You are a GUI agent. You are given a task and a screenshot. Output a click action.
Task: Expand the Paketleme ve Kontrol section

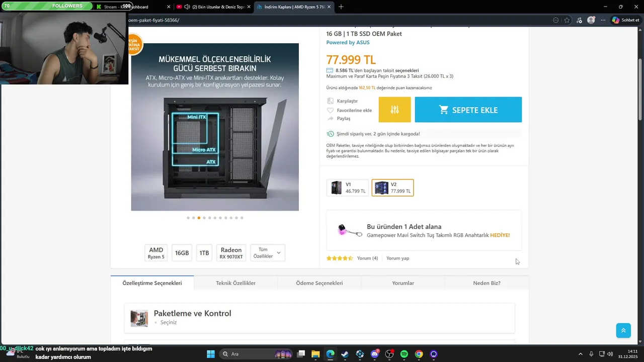click(x=319, y=318)
